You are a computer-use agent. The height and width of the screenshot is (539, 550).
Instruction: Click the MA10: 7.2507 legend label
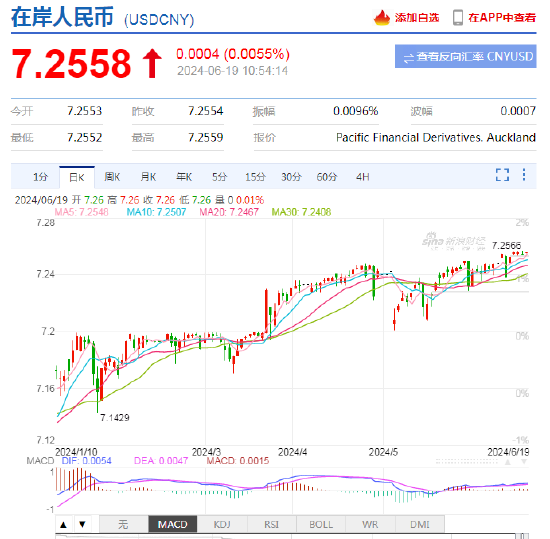coord(156,212)
